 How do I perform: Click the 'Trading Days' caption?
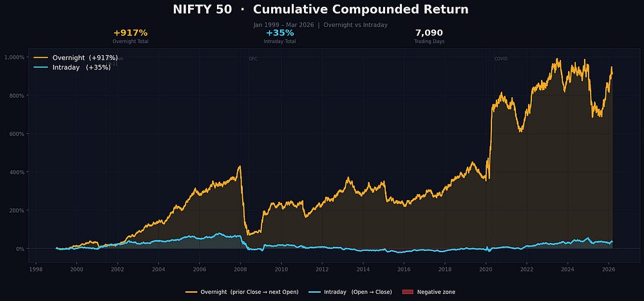[x=429, y=41]
